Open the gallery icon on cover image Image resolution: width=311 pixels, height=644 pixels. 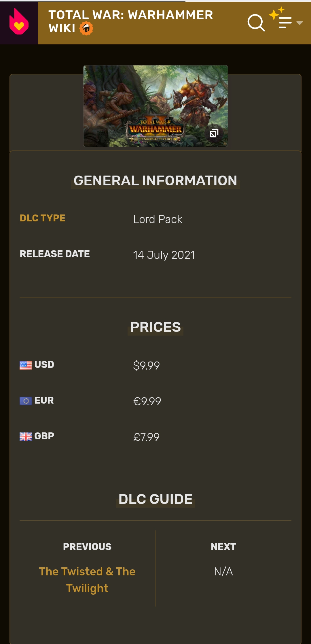[214, 133]
